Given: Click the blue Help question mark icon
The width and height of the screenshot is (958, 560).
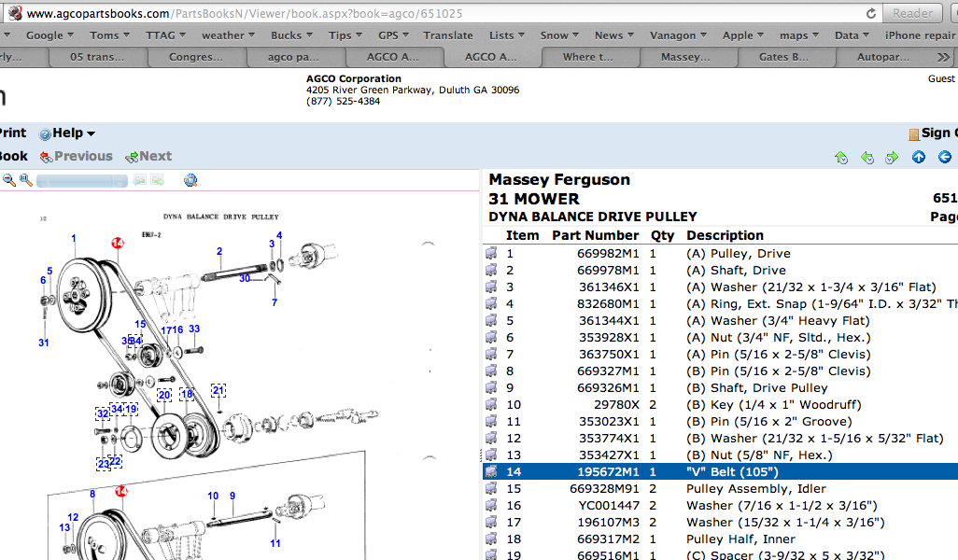Looking at the screenshot, I should [45, 133].
